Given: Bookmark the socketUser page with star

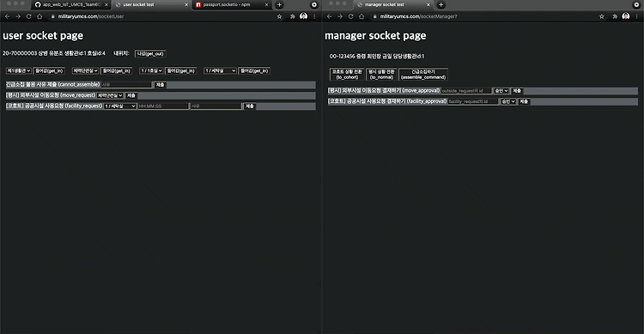Looking at the screenshot, I should click(x=280, y=16).
